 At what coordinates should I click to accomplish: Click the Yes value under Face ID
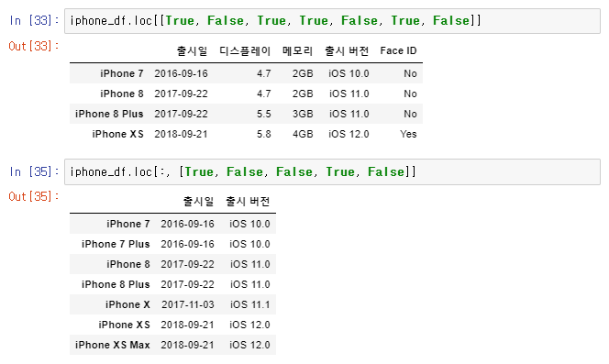[408, 134]
